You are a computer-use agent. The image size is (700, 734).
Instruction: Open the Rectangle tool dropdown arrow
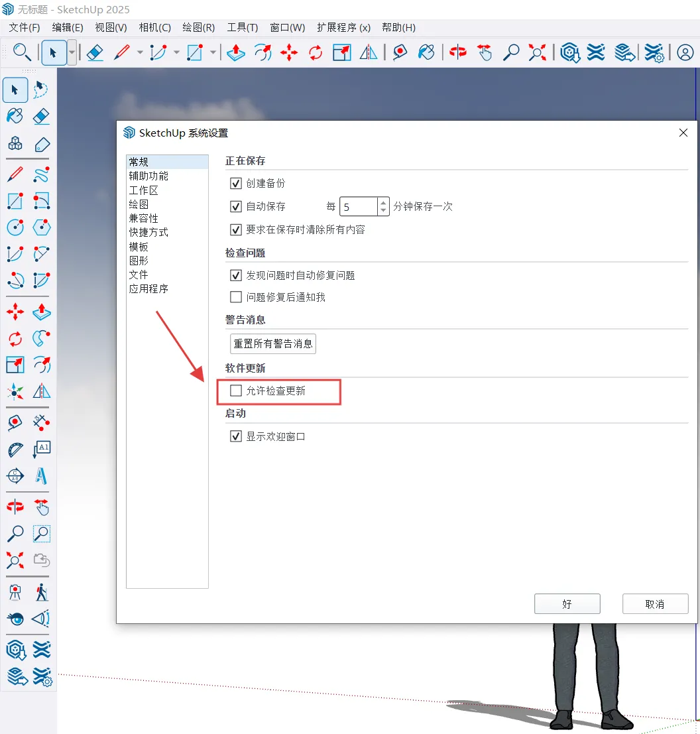(x=213, y=52)
